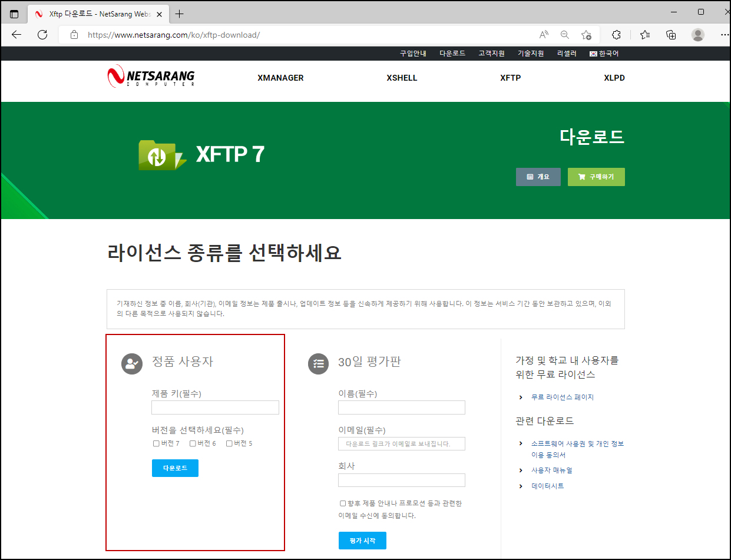Click the 회사 input field
The width and height of the screenshot is (731, 560).
click(x=402, y=480)
